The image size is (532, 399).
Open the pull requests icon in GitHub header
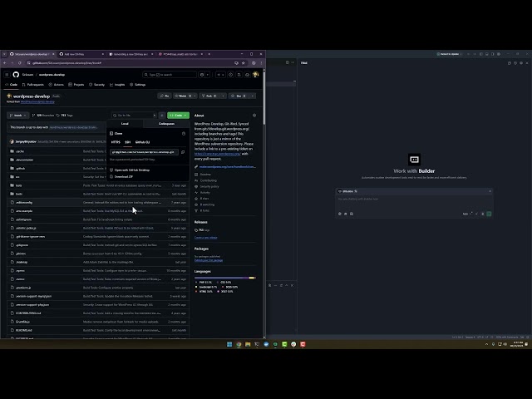[x=239, y=75]
